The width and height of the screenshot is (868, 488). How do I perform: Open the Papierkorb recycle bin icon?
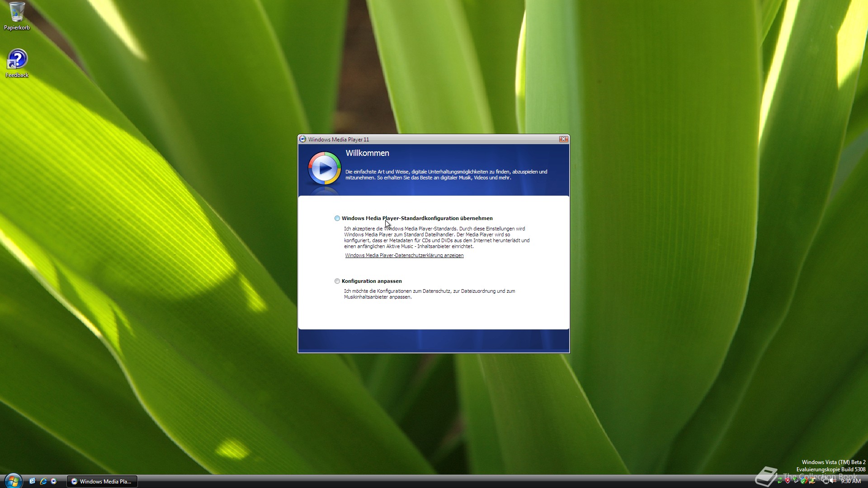click(17, 16)
